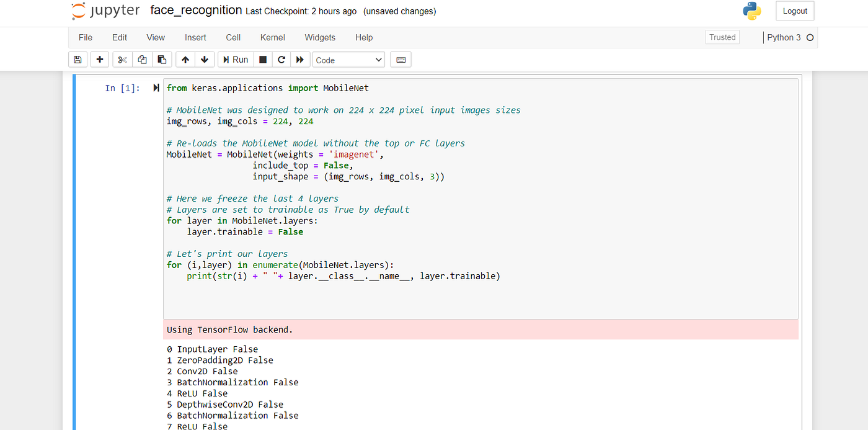Screen dimensions: 868x430
Task: Click the kernel idle indicator circle
Action: coord(810,37)
